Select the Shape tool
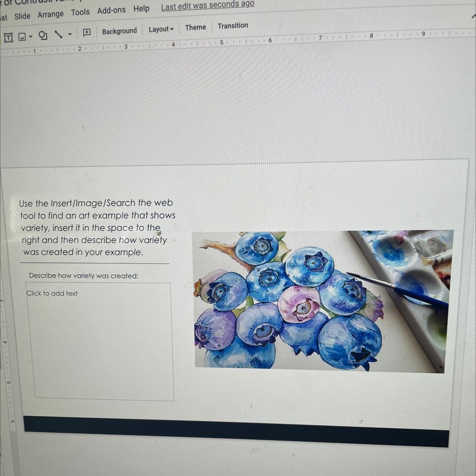Image resolution: width=476 pixels, height=476 pixels. pos(43,36)
